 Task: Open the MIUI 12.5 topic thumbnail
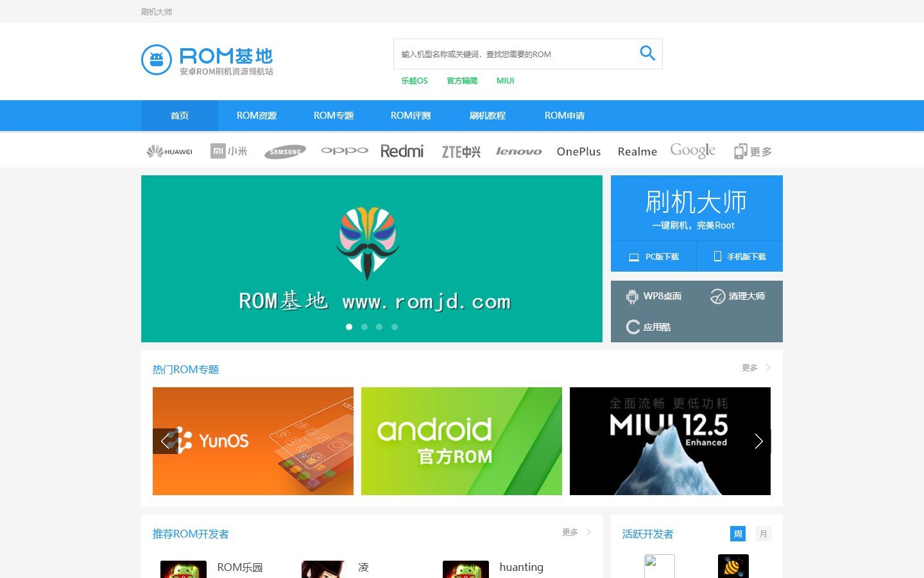[670, 441]
